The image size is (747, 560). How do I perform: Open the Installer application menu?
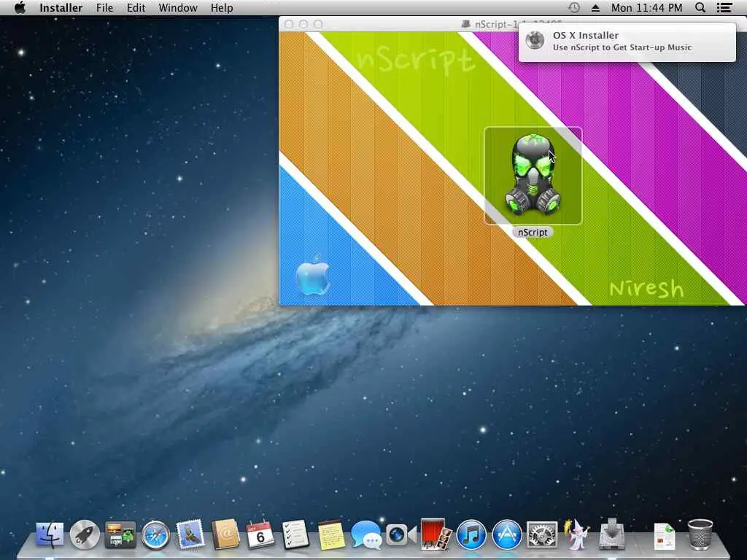tap(61, 7)
